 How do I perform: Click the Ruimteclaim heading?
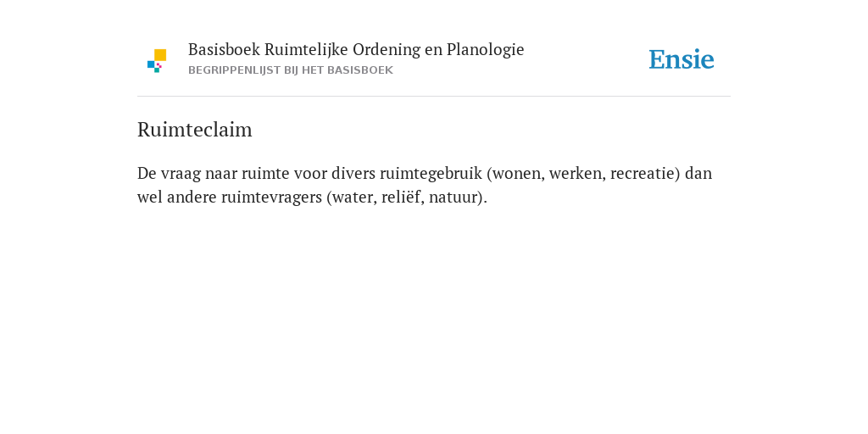(195, 130)
